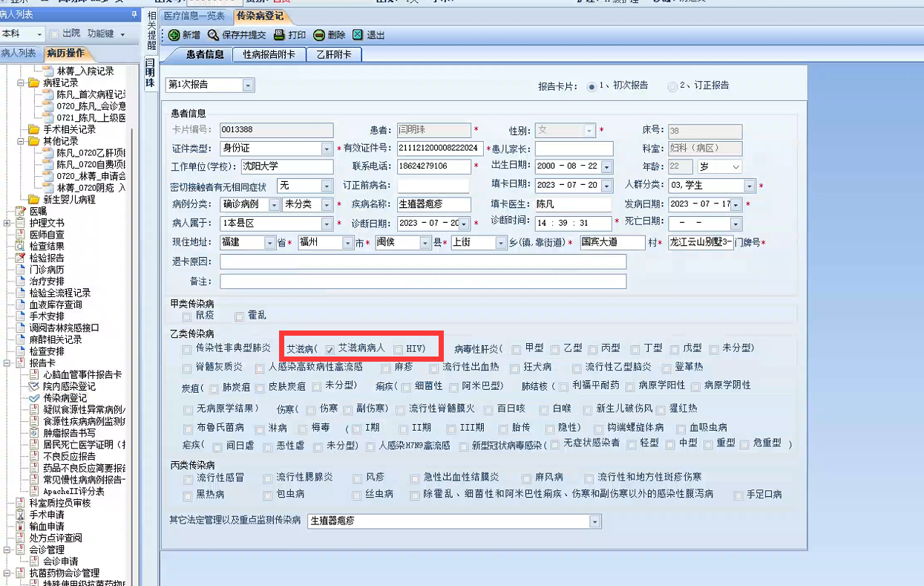Open 输血申请 tree item
Screen dimensions: 924x586
pos(47,527)
